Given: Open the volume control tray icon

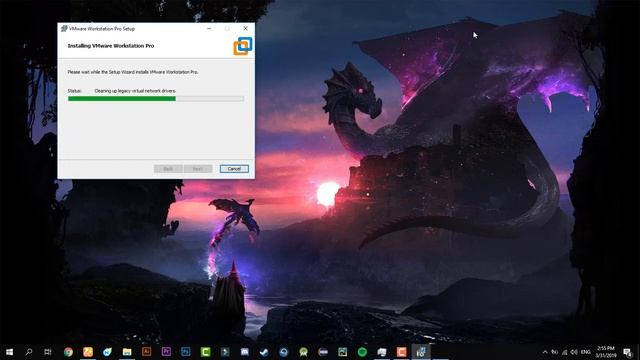Looking at the screenshot, I should tap(574, 352).
